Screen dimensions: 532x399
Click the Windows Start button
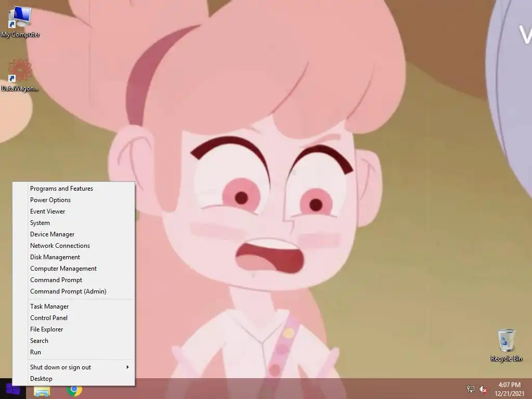click(13, 390)
